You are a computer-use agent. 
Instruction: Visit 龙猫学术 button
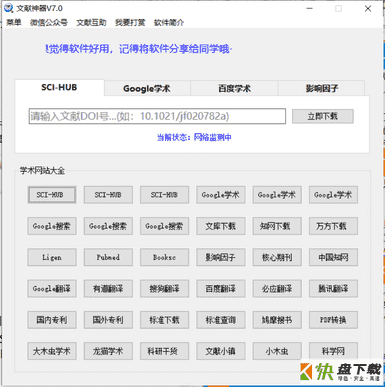tap(108, 351)
